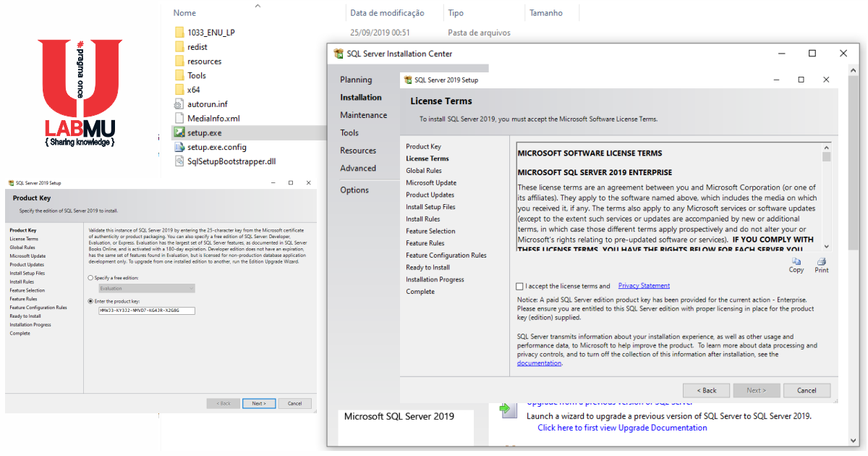The image size is (868, 456).
Task: Click Back in the License Terms window
Action: (706, 390)
